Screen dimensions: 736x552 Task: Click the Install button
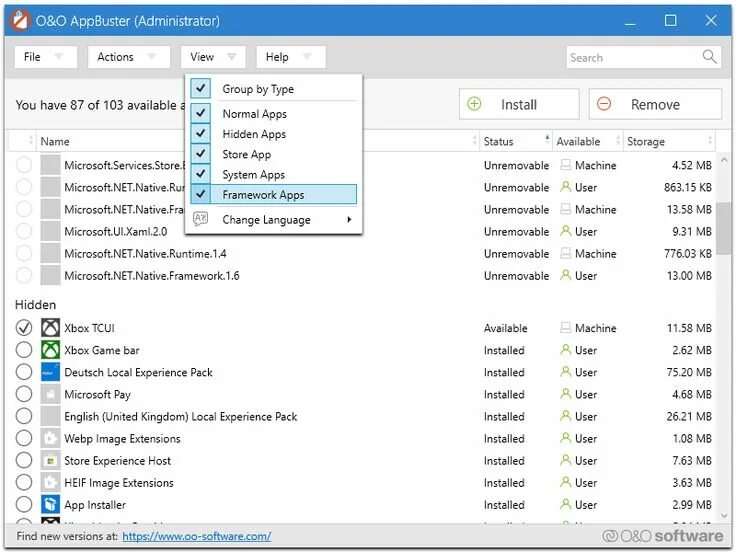519,104
